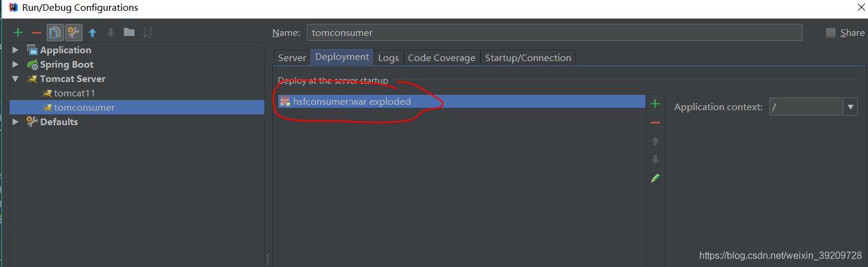Click the Defaults tree label

click(x=59, y=122)
